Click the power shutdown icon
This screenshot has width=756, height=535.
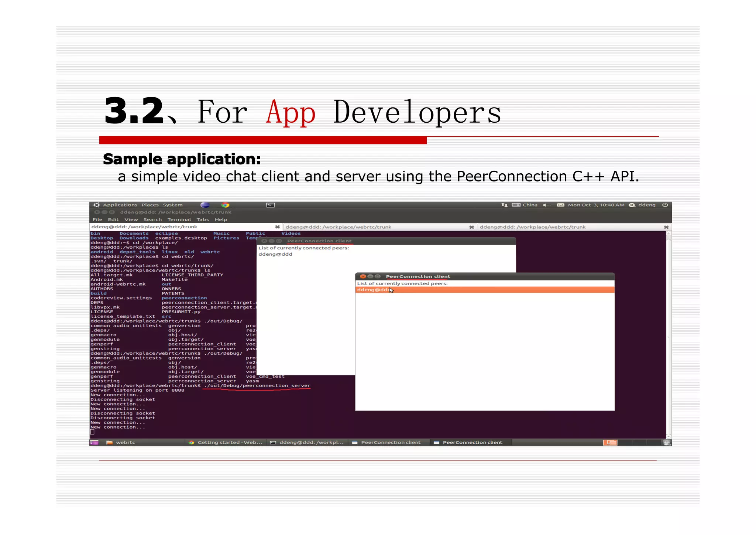pyautogui.click(x=665, y=205)
